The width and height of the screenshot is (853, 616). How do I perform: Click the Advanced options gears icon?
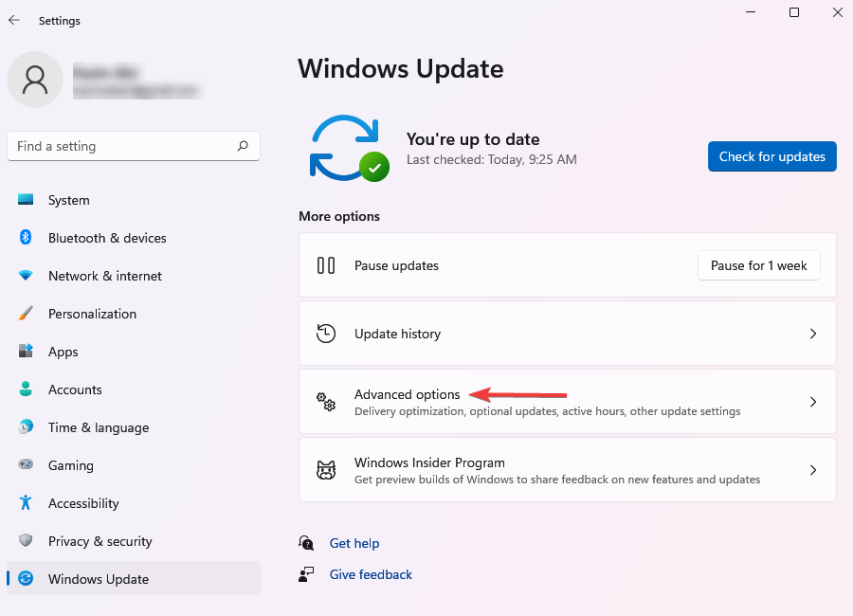point(326,402)
